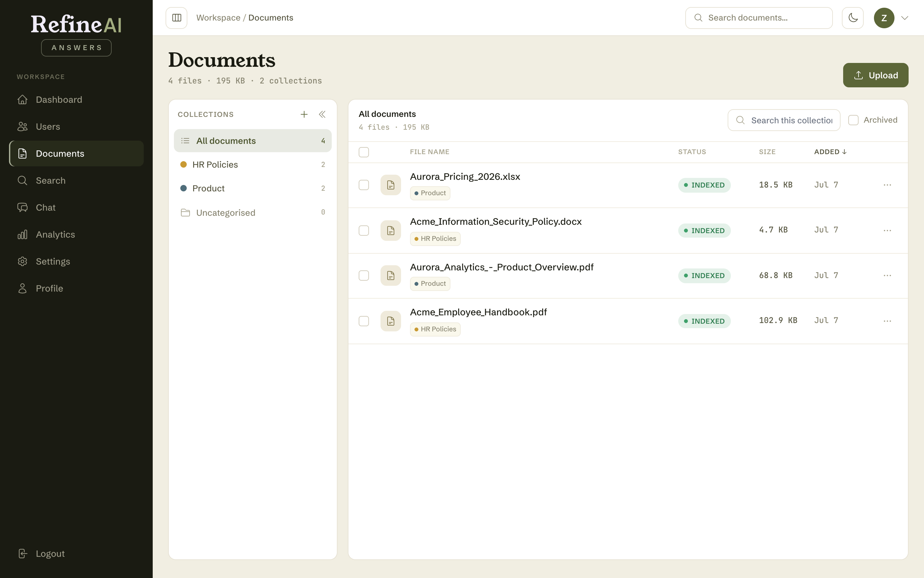Check the Aurora_Pricing_2026.xlsx row checkbox
Viewport: 924px width, 578px height.
tap(364, 185)
